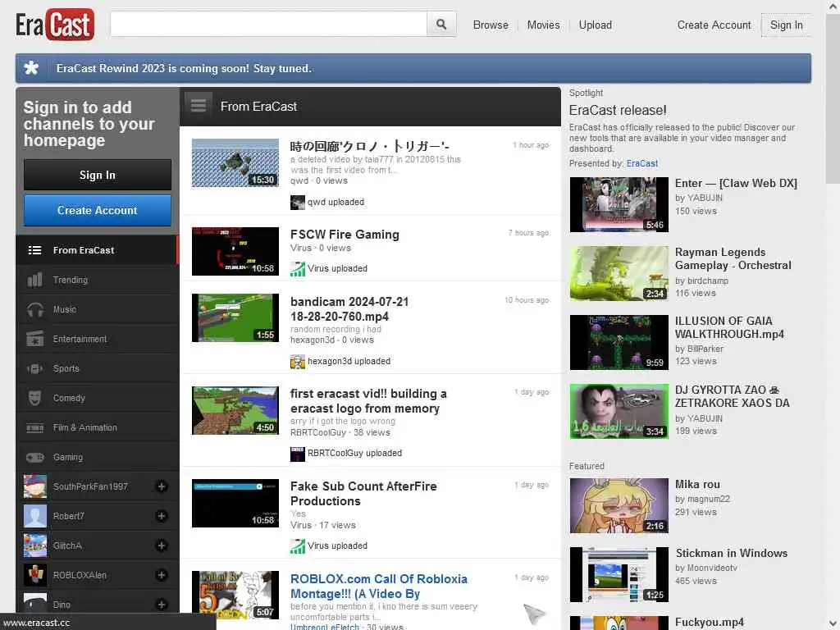Open Fake Sub Count AfterFire Productions title

(363, 493)
